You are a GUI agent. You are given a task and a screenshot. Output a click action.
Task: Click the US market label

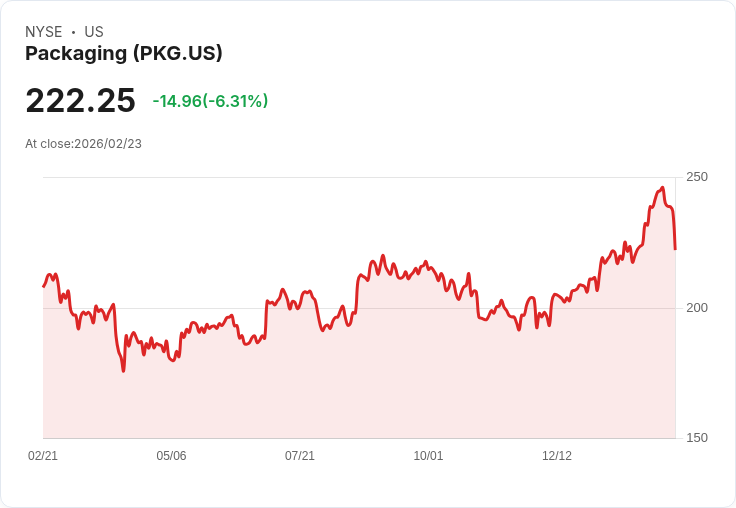[x=94, y=32]
